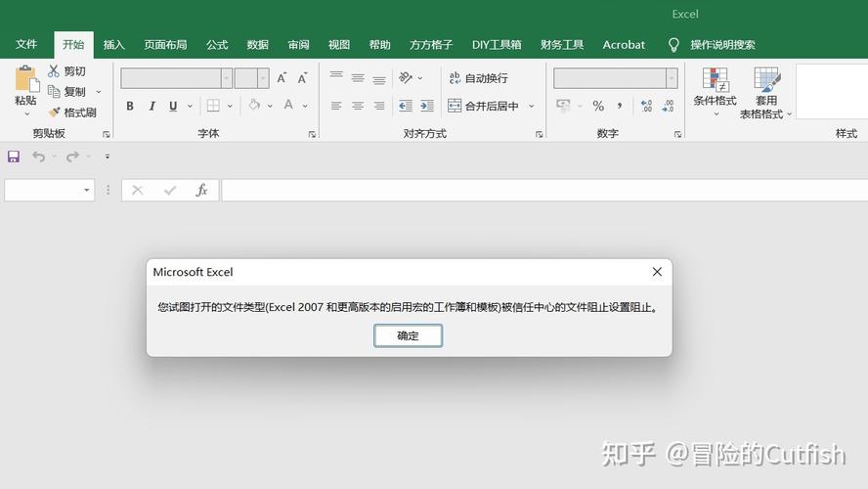Open font settings dialog launcher
Image resolution: width=868 pixels, height=489 pixels.
(312, 134)
